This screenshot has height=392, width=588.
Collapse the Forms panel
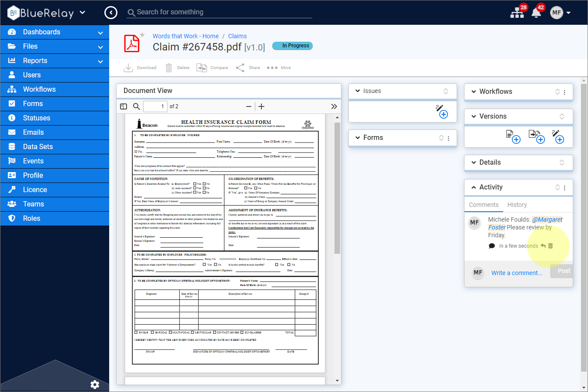point(358,137)
